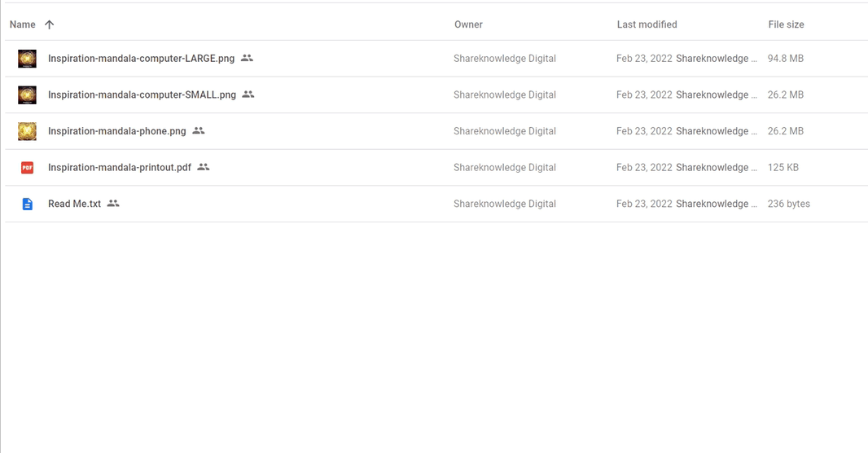
Task: Click the Owner column header
Action: click(468, 24)
